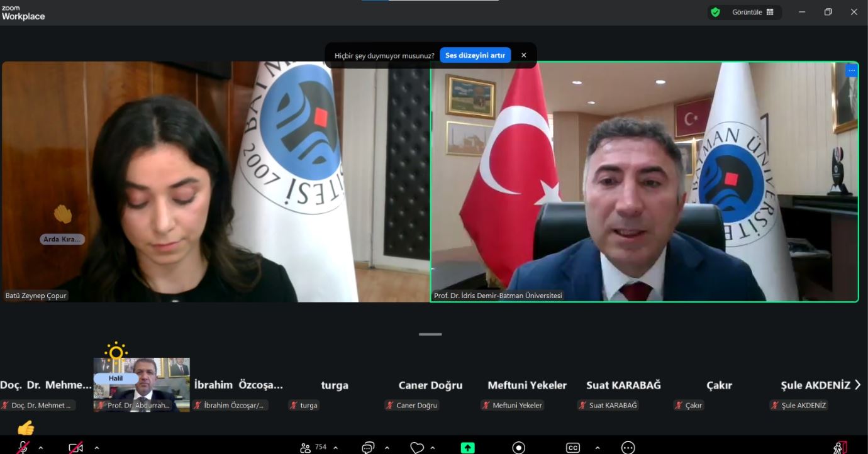The height and width of the screenshot is (454, 868).
Task: Open audio settings via microphone chevron
Action: point(41,447)
